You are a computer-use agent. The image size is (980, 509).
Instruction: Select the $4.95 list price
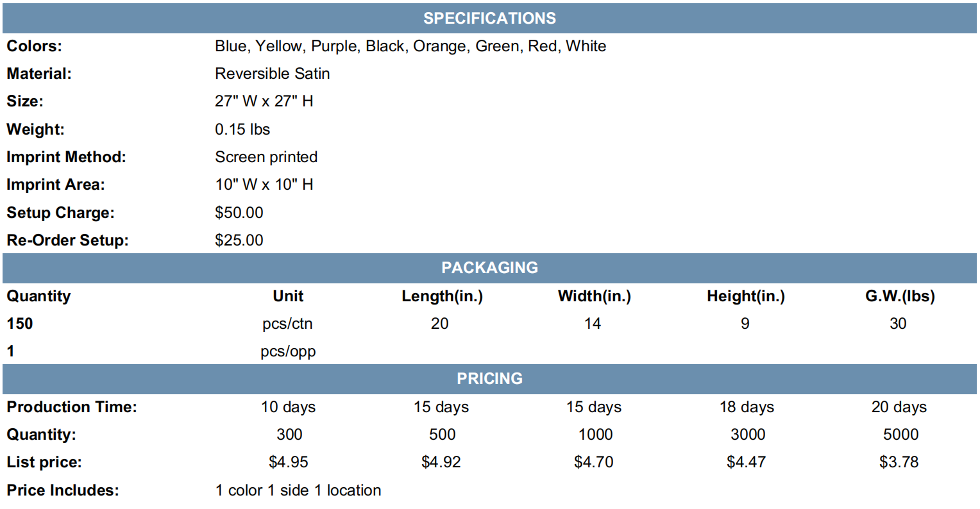tap(289, 462)
